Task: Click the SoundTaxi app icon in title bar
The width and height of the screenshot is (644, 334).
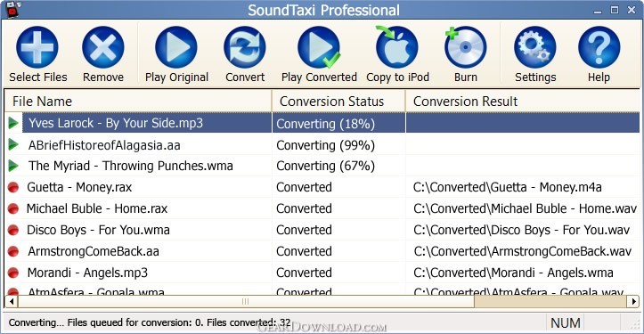Action: (x=12, y=9)
